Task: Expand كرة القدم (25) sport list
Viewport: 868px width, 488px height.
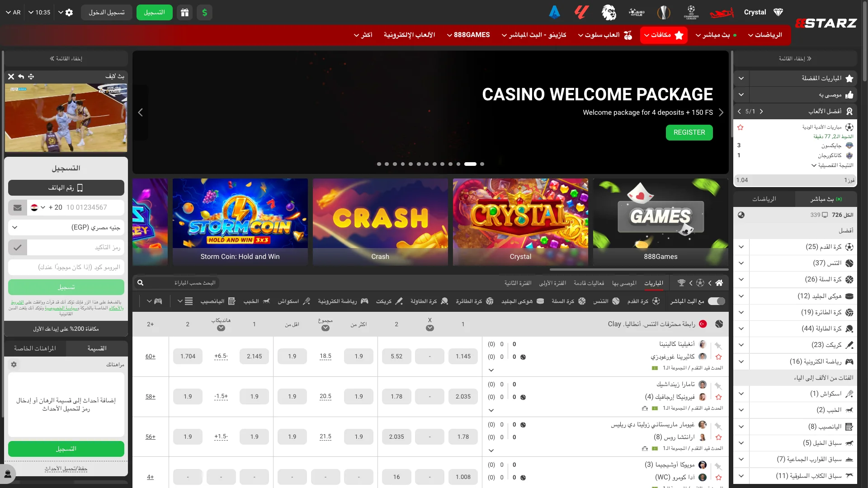Action: pos(741,247)
